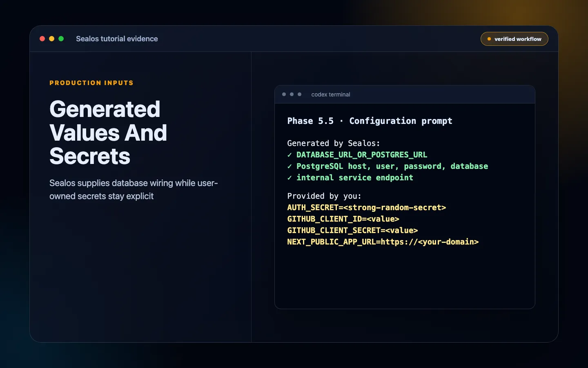
Task: Click the Generated Values And Secrets heading
Action: (108, 132)
